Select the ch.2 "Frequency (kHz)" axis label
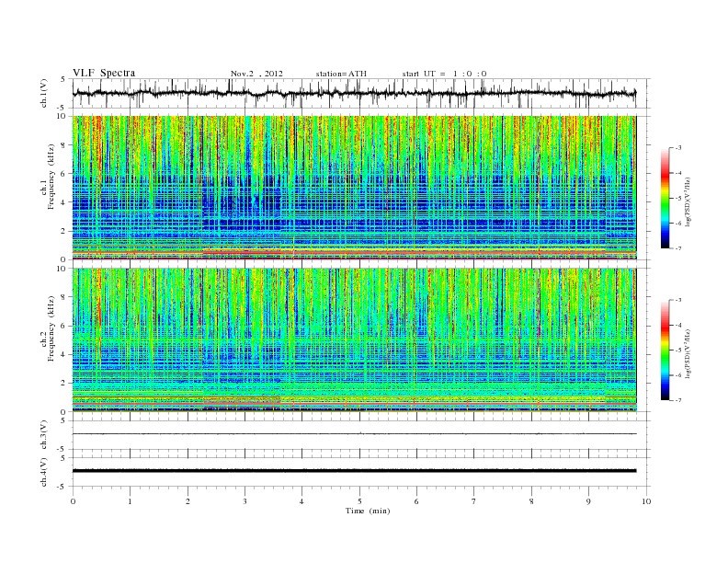Screen dimensions: 728x563 point(51,327)
